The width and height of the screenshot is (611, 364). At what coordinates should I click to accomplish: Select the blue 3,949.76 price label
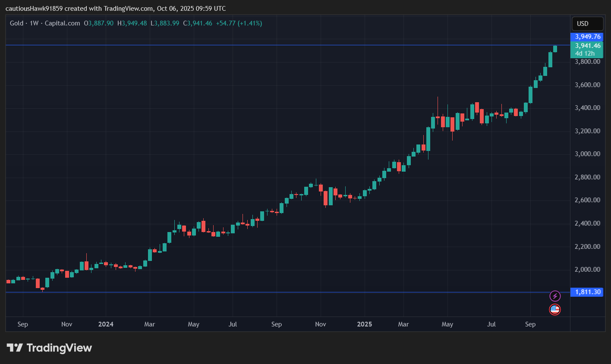[587, 37]
